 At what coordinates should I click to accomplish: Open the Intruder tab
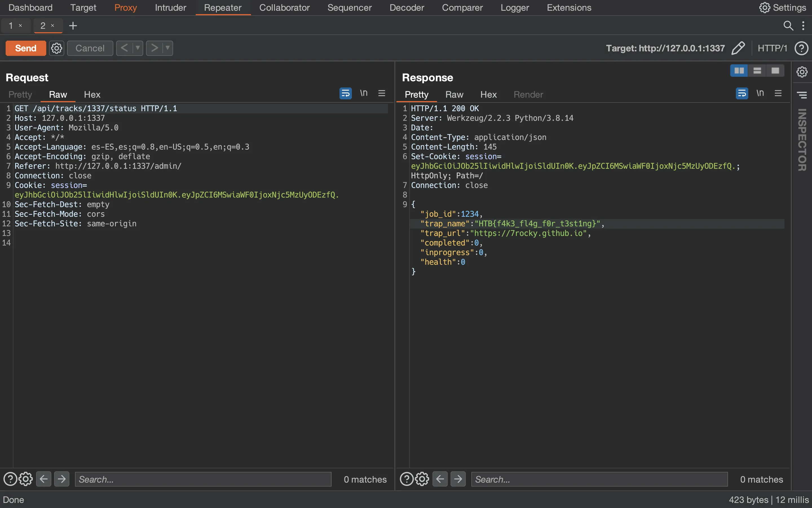pos(171,7)
